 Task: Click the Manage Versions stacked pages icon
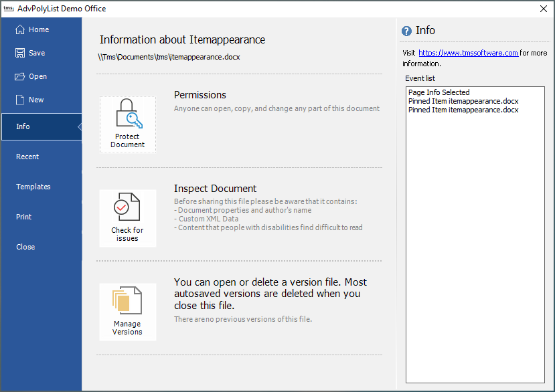127,302
